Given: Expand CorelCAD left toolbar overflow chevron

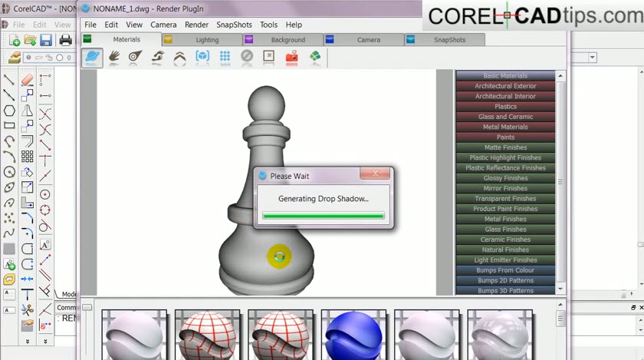Looking at the screenshot, I should tap(28, 341).
